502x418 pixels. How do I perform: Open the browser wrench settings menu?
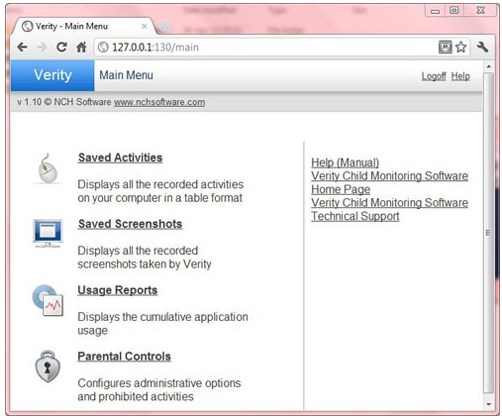coord(482,47)
